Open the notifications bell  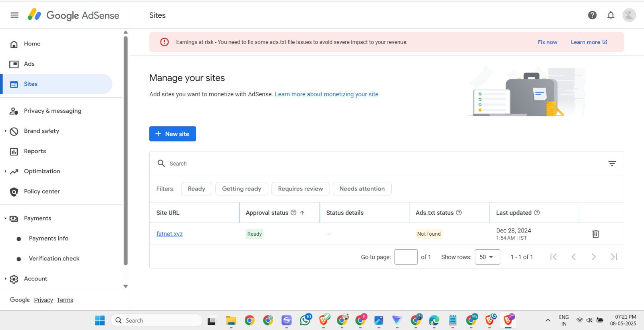click(x=611, y=15)
